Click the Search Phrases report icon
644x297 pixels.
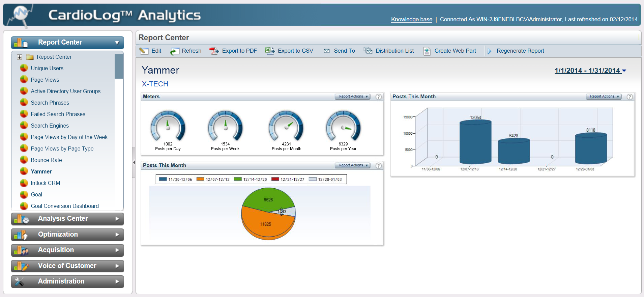tap(24, 103)
